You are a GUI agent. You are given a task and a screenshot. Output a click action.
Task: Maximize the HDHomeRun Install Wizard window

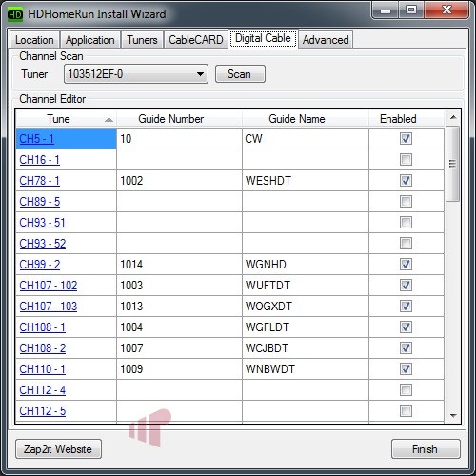pos(411,10)
